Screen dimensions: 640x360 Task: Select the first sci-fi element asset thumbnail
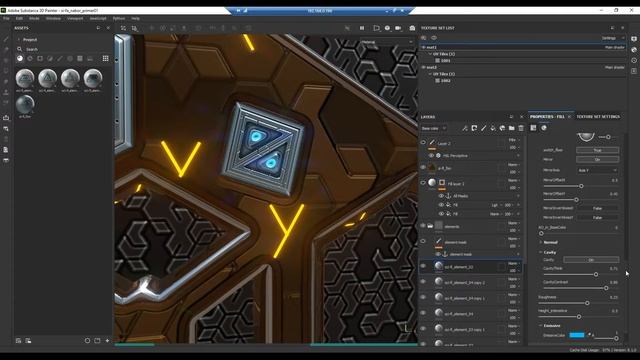click(25, 78)
